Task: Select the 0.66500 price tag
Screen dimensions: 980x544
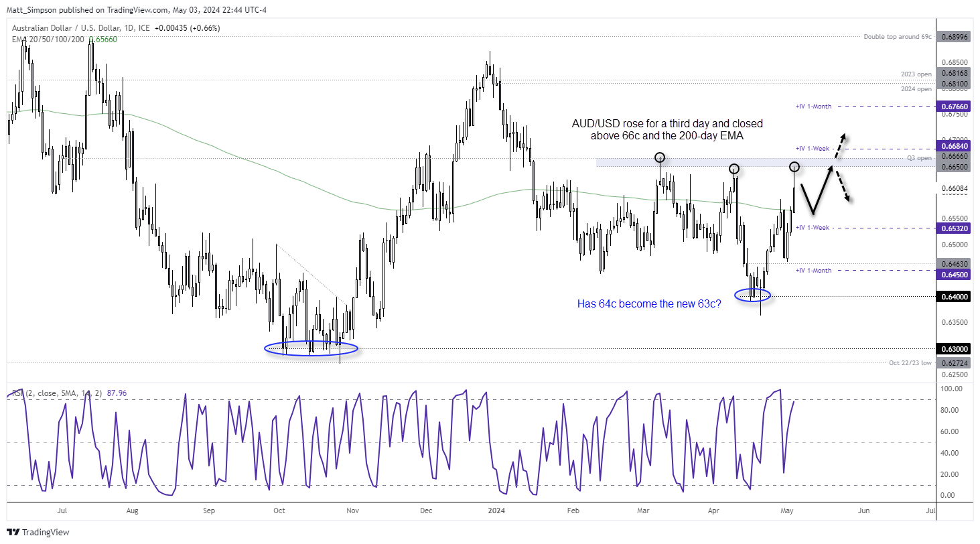Action: [x=955, y=165]
